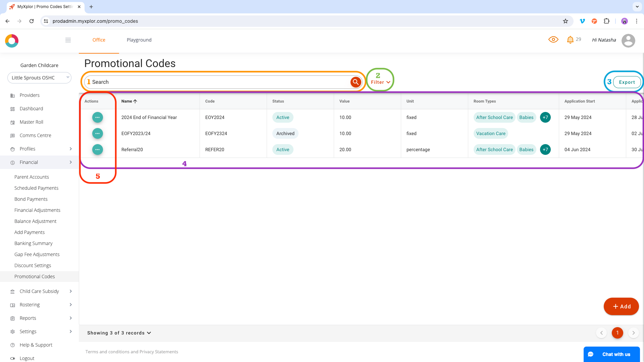The width and height of the screenshot is (644, 362).
Task: Click the Add promo code button
Action: point(621,306)
